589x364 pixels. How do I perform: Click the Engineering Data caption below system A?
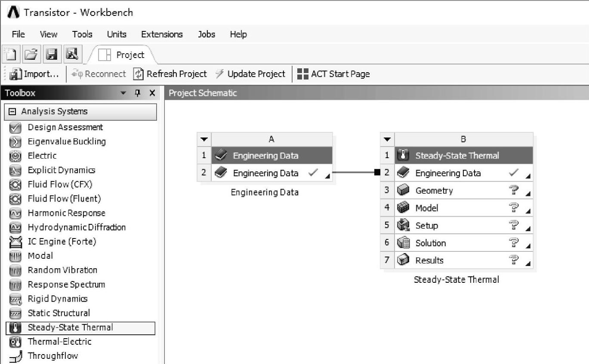[265, 193]
